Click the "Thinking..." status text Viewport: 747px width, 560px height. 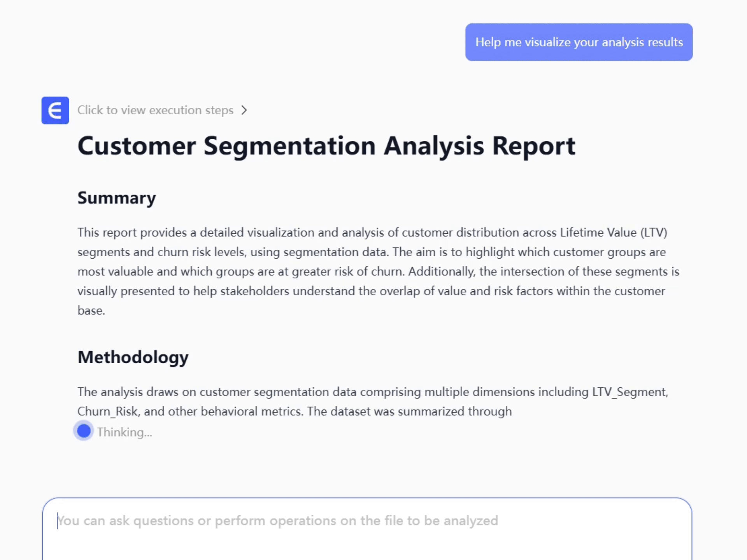124,432
